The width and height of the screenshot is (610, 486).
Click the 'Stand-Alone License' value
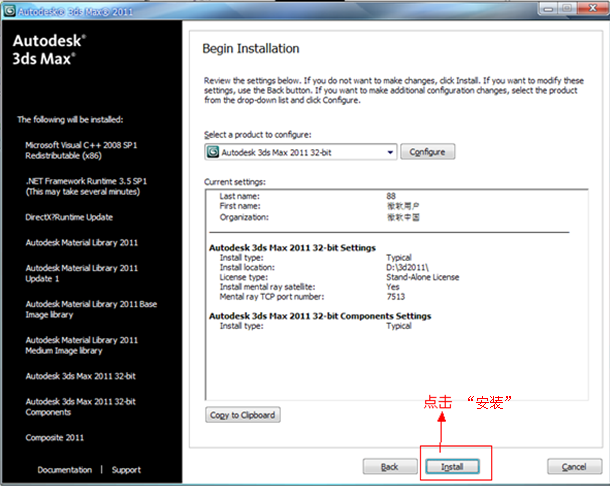(422, 277)
